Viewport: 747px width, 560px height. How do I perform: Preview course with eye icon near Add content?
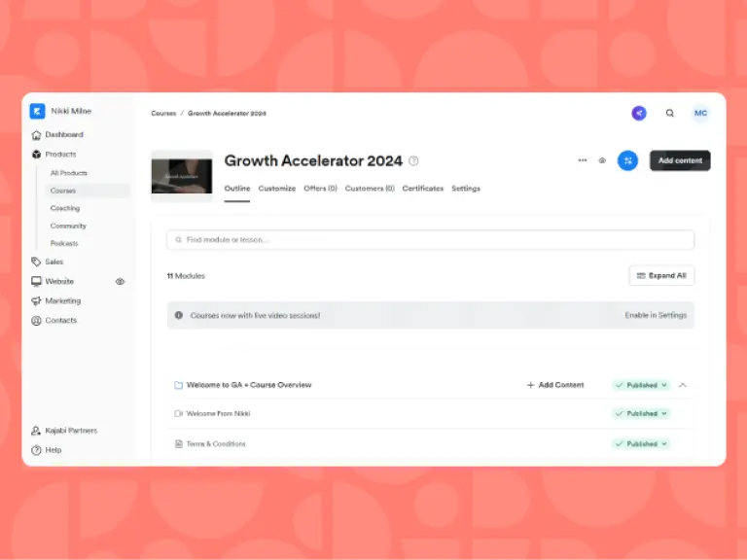[x=602, y=160]
